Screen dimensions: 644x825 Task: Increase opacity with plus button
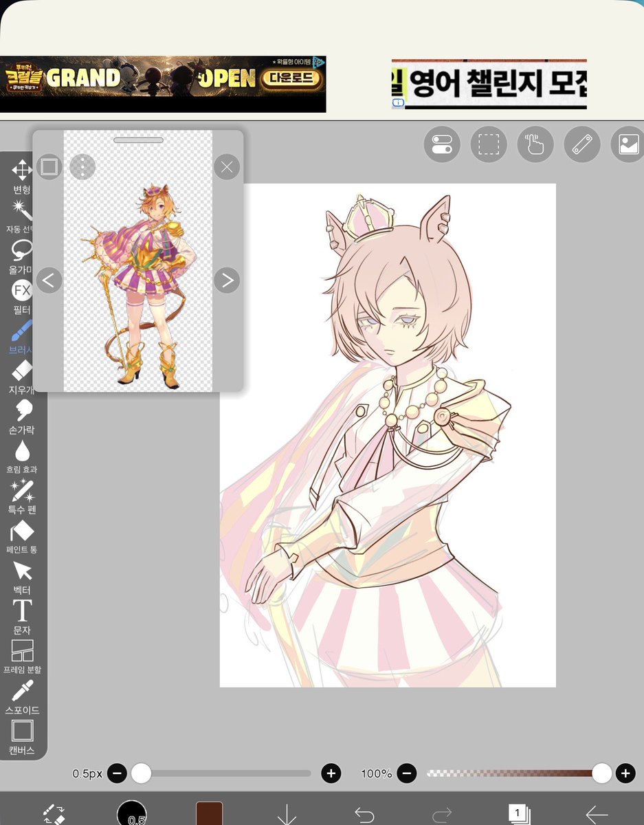click(x=625, y=773)
